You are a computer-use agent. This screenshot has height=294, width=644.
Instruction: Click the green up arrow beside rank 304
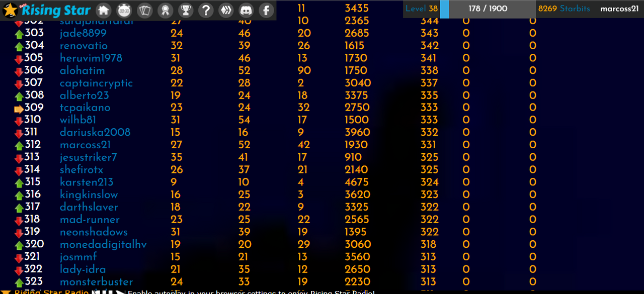click(19, 47)
